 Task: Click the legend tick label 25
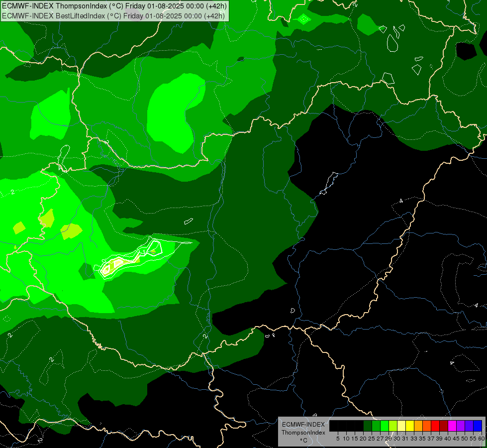(372, 439)
